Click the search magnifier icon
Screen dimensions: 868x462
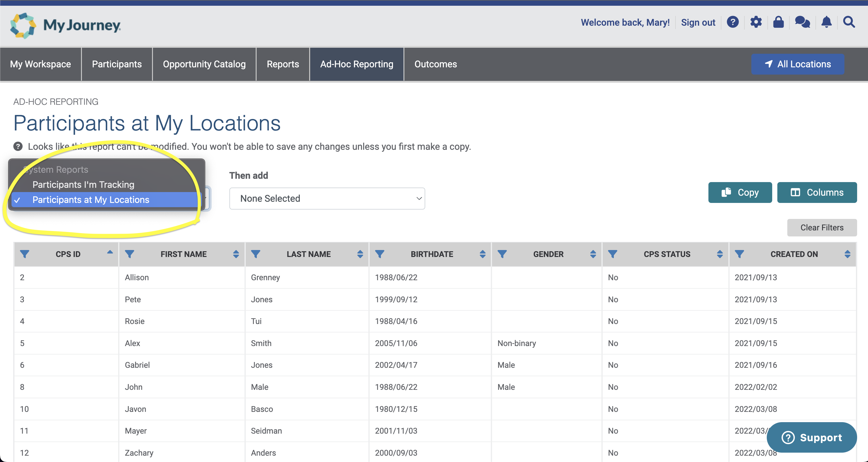tap(849, 22)
